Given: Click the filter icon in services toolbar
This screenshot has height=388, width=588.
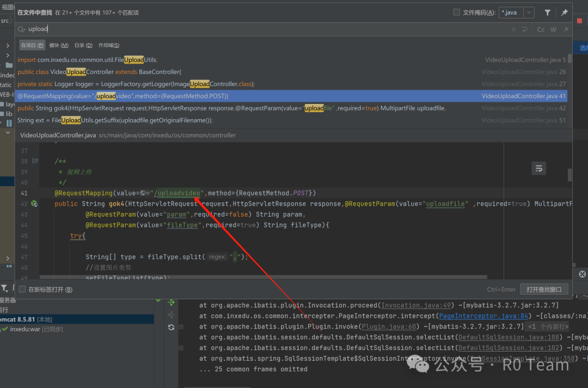Looking at the screenshot, I should click(x=4, y=288).
